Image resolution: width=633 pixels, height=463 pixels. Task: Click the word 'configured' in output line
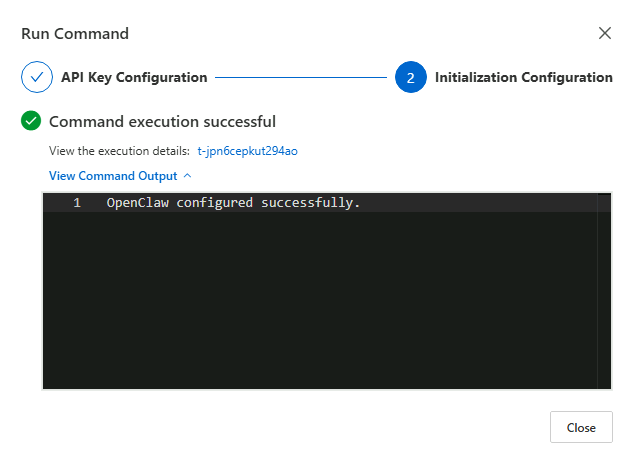pos(215,203)
